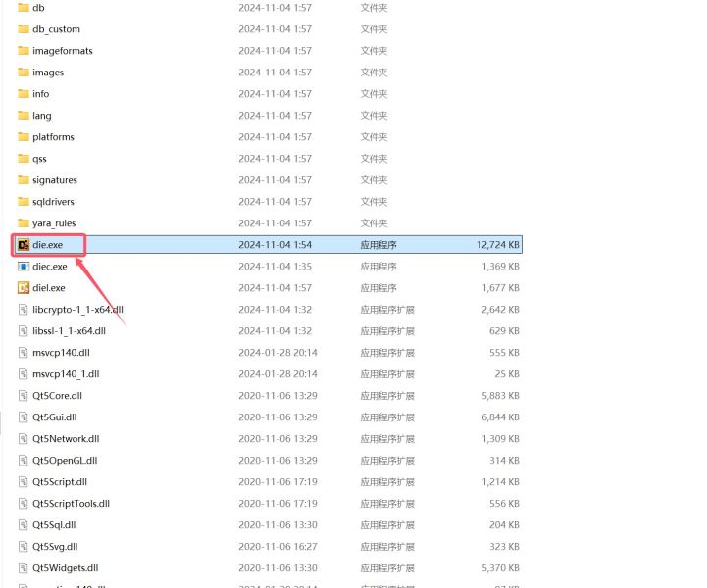Select the Qt5Svg.dll file name

coord(57,547)
